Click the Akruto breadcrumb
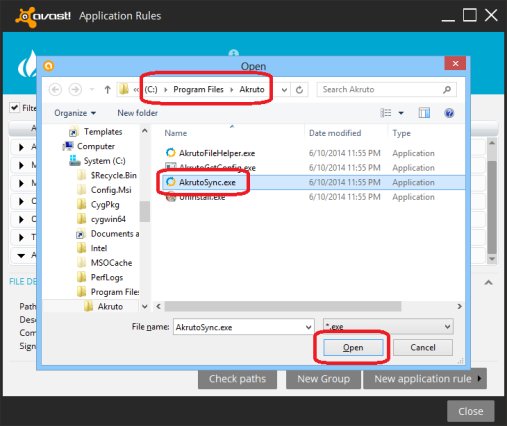Viewport: 507px width, 426px height. coord(252,89)
